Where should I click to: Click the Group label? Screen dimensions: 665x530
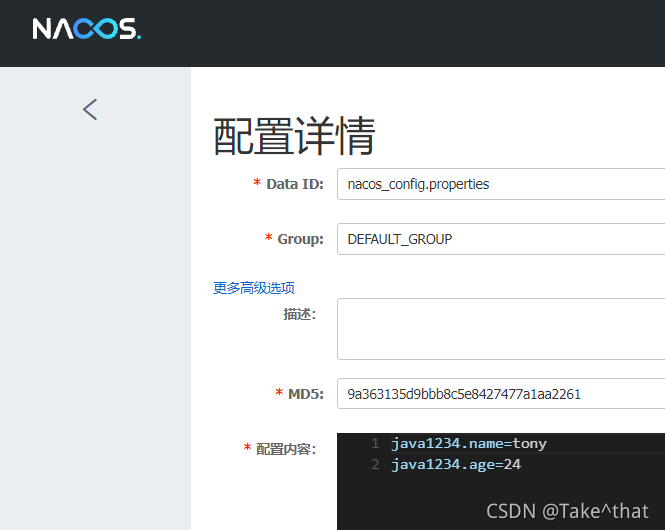300,239
